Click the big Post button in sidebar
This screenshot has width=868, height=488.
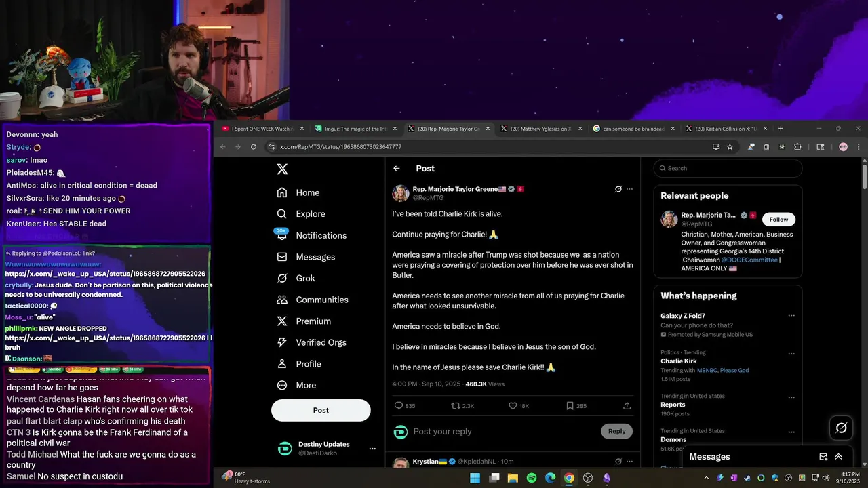321,410
